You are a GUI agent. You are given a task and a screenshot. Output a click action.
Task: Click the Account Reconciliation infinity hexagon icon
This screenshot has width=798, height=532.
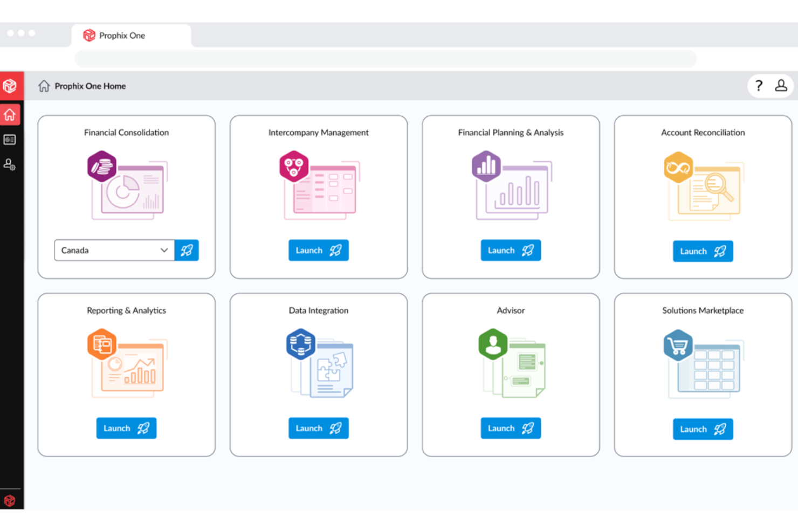[x=678, y=167]
